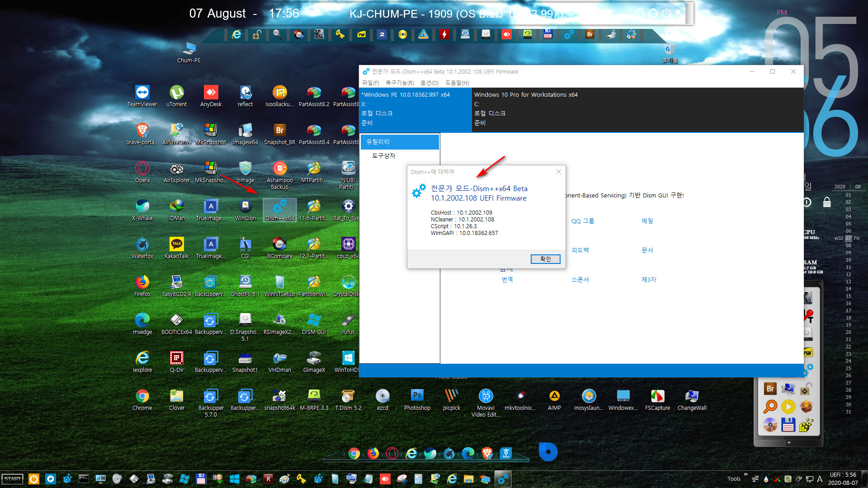Click the Internet Explorer icon in top launcher bar
This screenshot has height=488, width=868.
[x=236, y=34]
